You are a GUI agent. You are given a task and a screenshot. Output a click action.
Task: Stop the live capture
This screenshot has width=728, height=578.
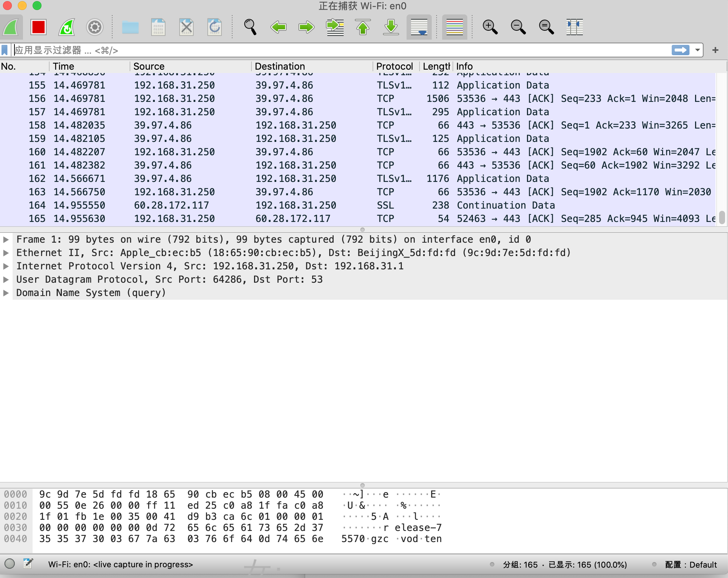click(38, 27)
